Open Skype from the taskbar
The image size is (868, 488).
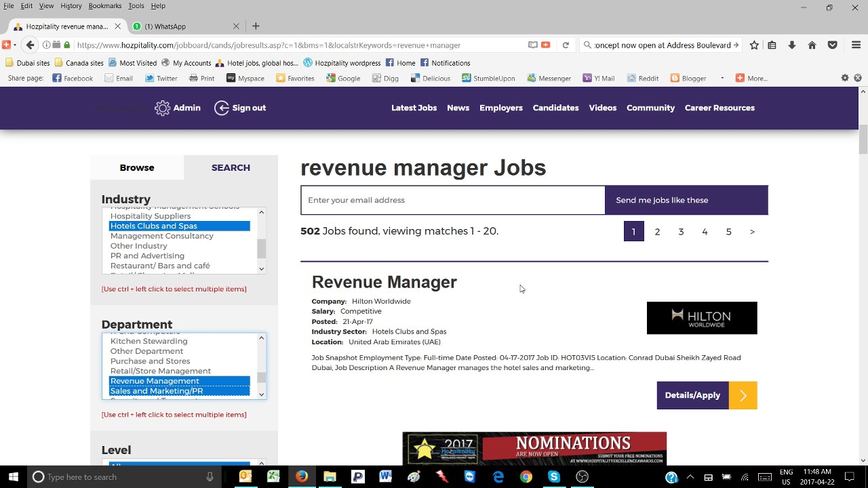(554, 476)
